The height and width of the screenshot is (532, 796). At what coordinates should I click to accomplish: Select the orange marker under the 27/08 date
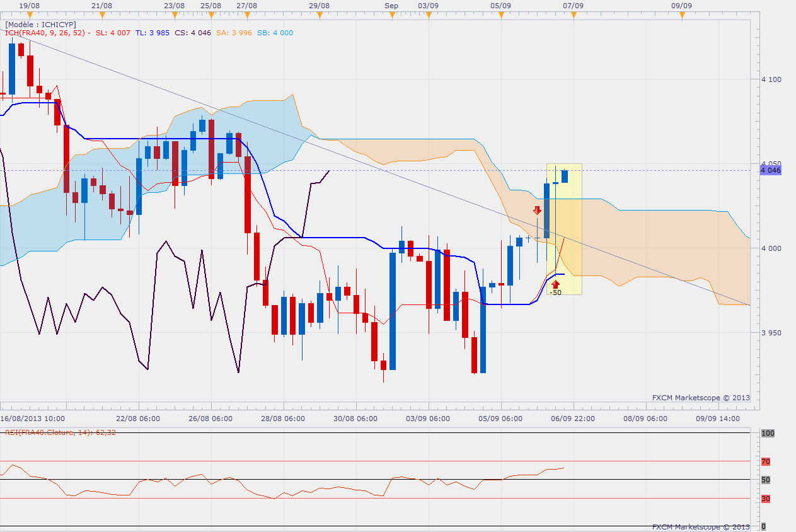coord(247,16)
